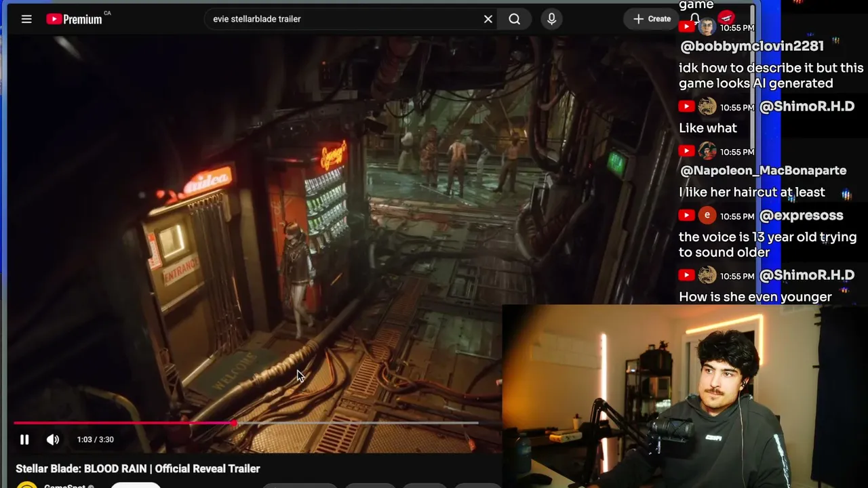
Task: Click the red scrubber handle on the progress bar
Action: pos(234,423)
